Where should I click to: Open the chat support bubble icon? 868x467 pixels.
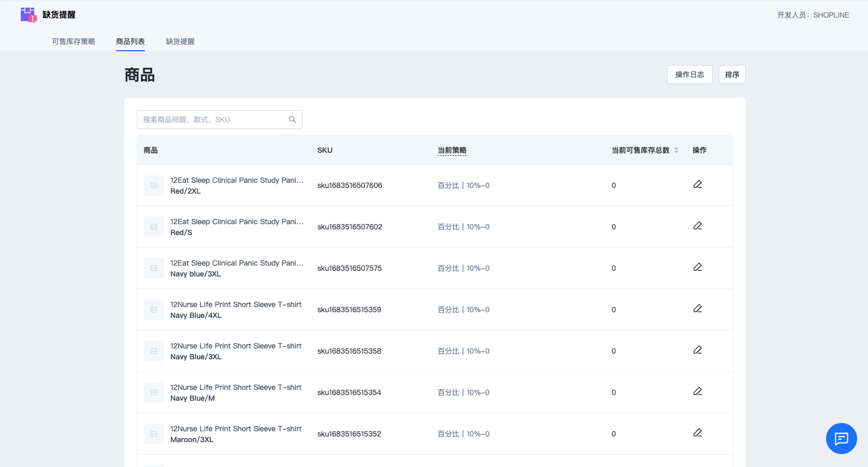pyautogui.click(x=841, y=439)
